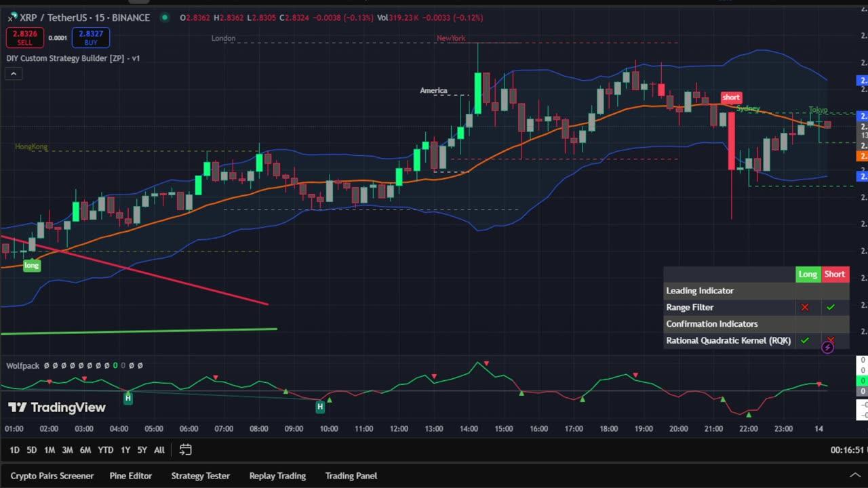Click the green check in RQK row
Screen dimensions: 868x488
pyautogui.click(x=805, y=340)
